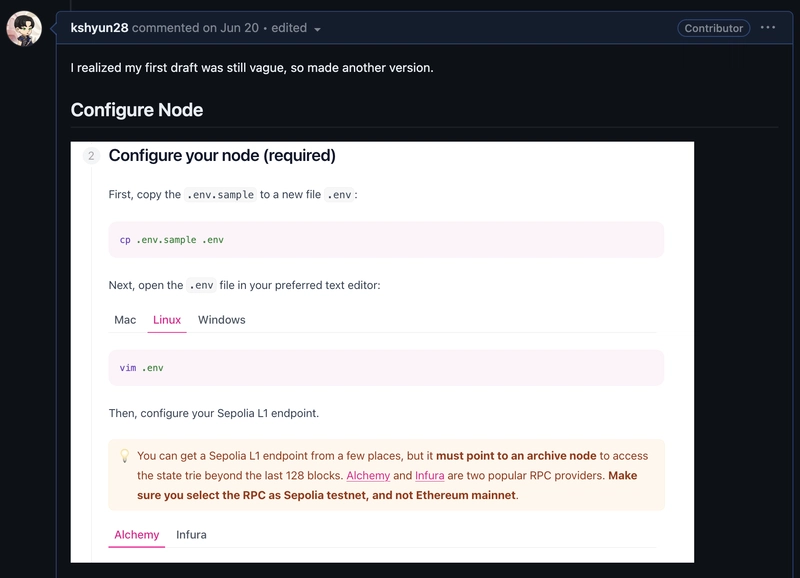Image resolution: width=800 pixels, height=578 pixels.
Task: Expand the edited history dropdown arrow
Action: click(x=317, y=29)
